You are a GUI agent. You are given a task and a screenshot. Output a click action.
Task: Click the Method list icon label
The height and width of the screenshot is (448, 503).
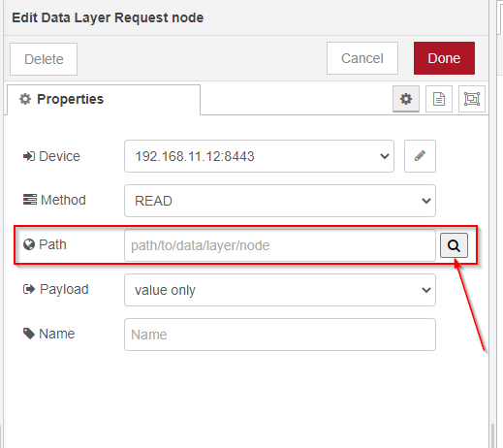(30, 200)
